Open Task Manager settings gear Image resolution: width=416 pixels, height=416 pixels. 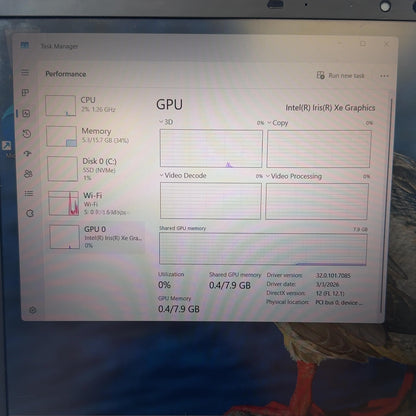(x=33, y=310)
